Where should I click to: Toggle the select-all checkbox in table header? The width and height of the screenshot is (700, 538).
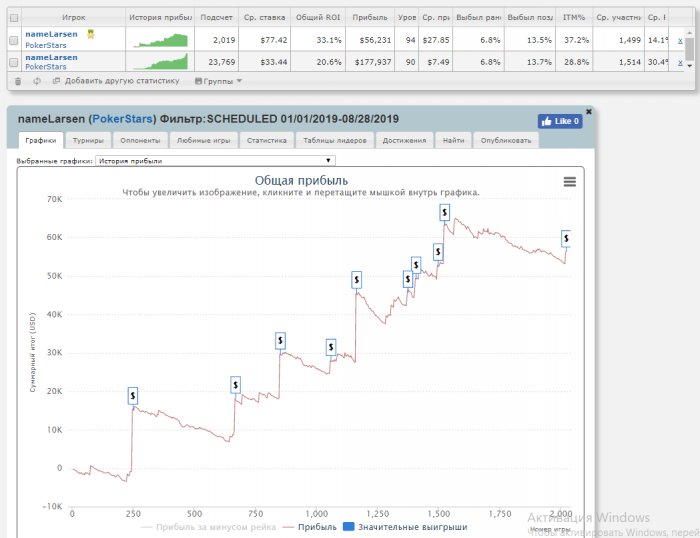[x=14, y=18]
